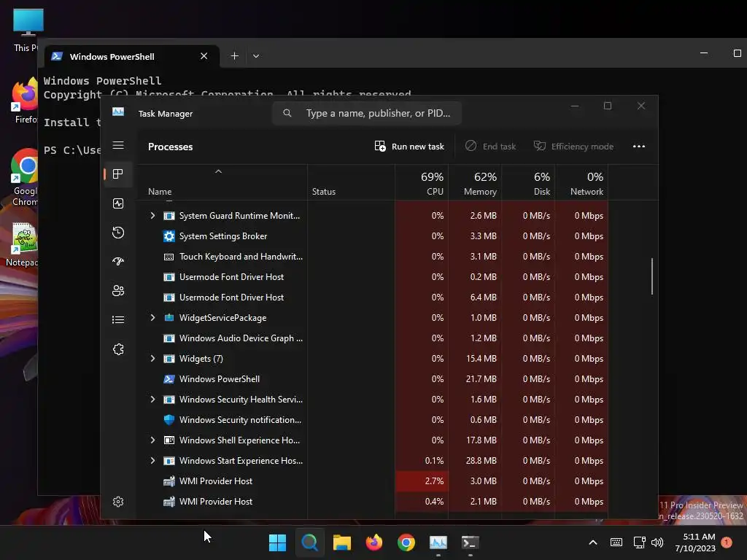This screenshot has height=560, width=747.
Task: Open Google Chrome from the taskbar
Action: pos(406,542)
